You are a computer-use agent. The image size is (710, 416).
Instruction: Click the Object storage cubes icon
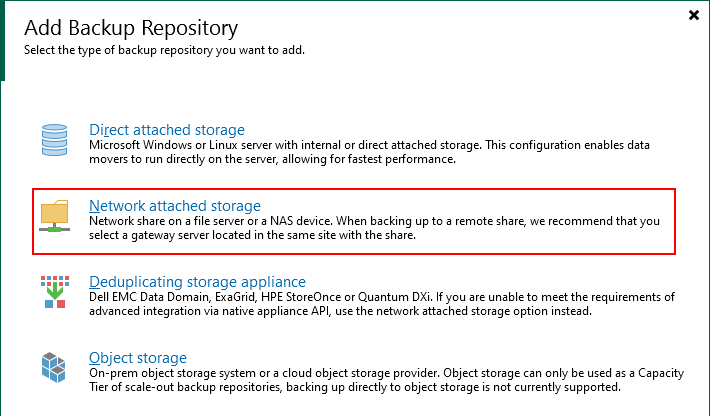point(54,367)
